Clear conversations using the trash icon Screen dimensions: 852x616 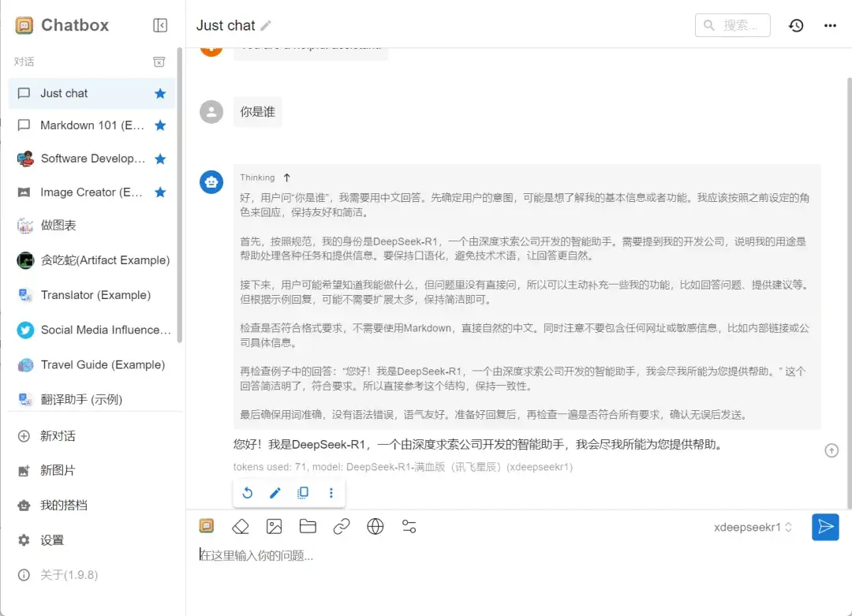tap(159, 62)
